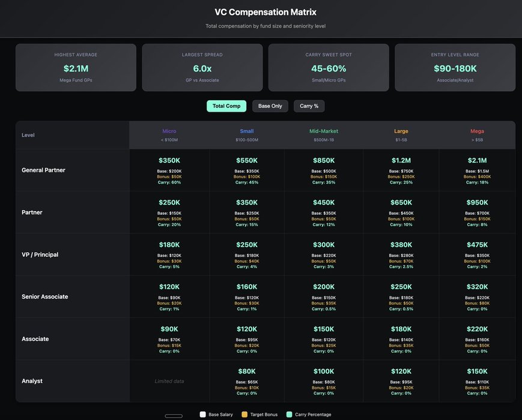
Task: Click the teal Carry Percentage legend swatch
Action: pos(290,415)
